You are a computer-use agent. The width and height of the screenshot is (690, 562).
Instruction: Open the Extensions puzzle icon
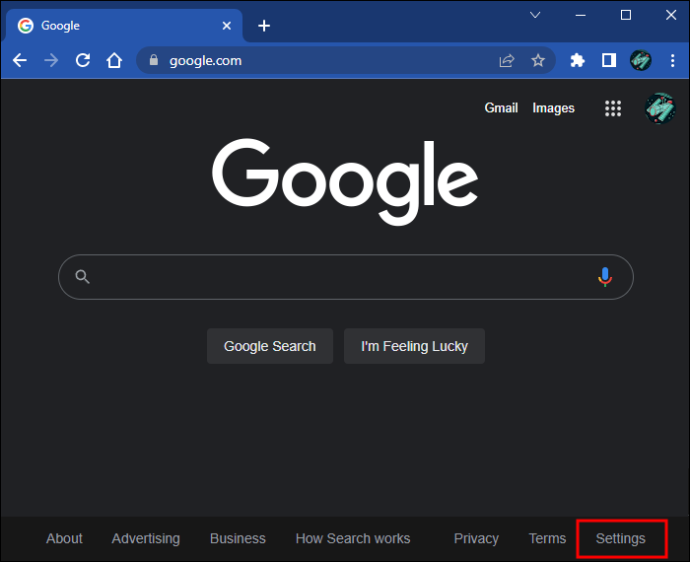pyautogui.click(x=577, y=60)
